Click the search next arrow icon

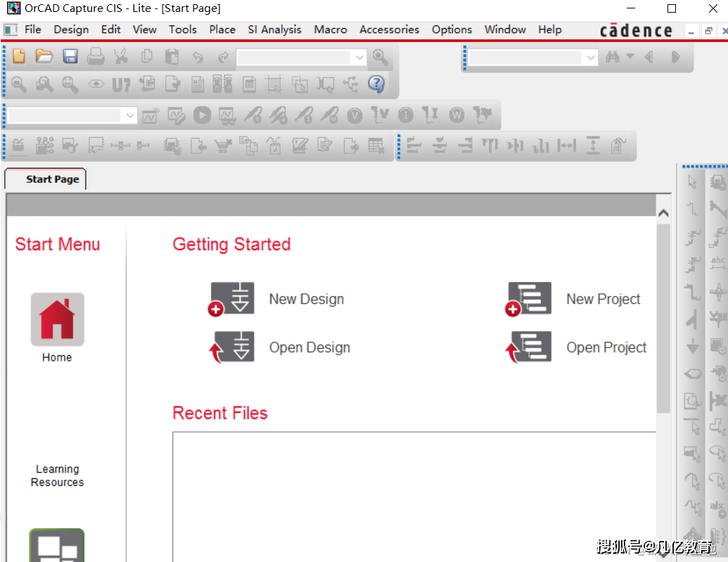(675, 57)
